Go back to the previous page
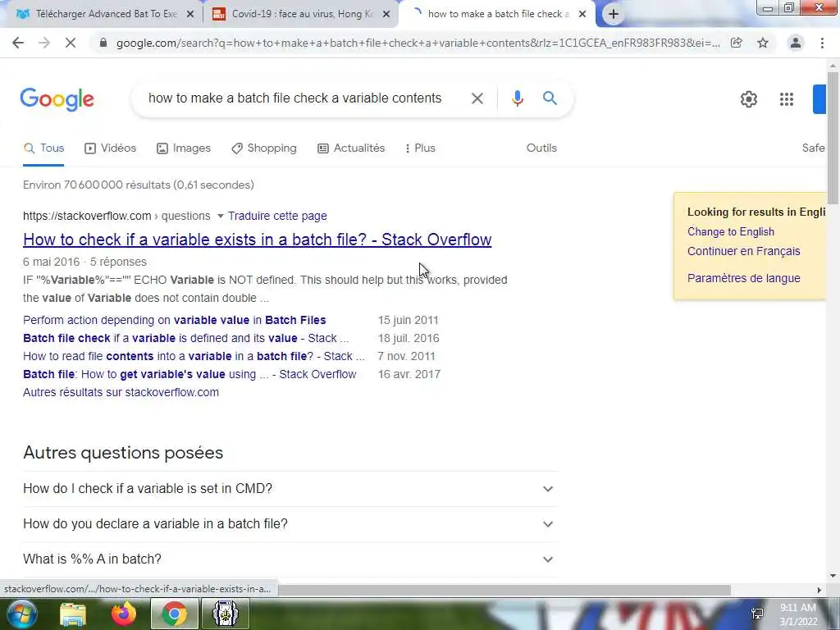Image resolution: width=840 pixels, height=630 pixels. (18, 43)
